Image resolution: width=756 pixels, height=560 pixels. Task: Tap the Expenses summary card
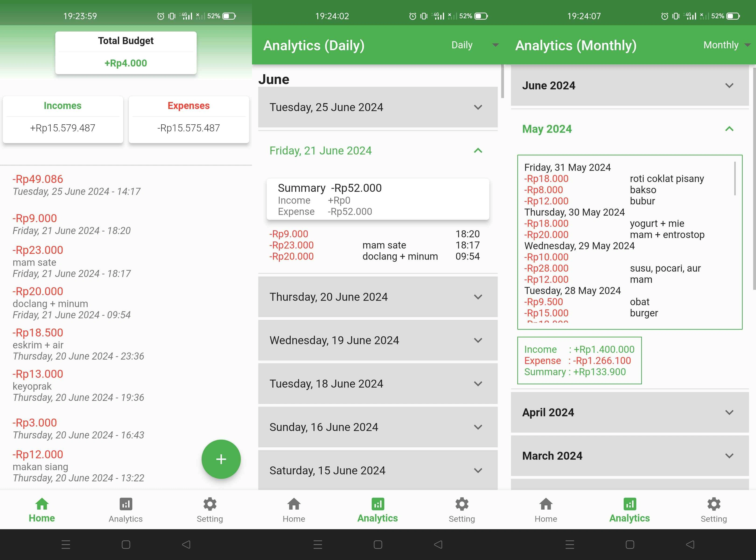click(x=189, y=119)
